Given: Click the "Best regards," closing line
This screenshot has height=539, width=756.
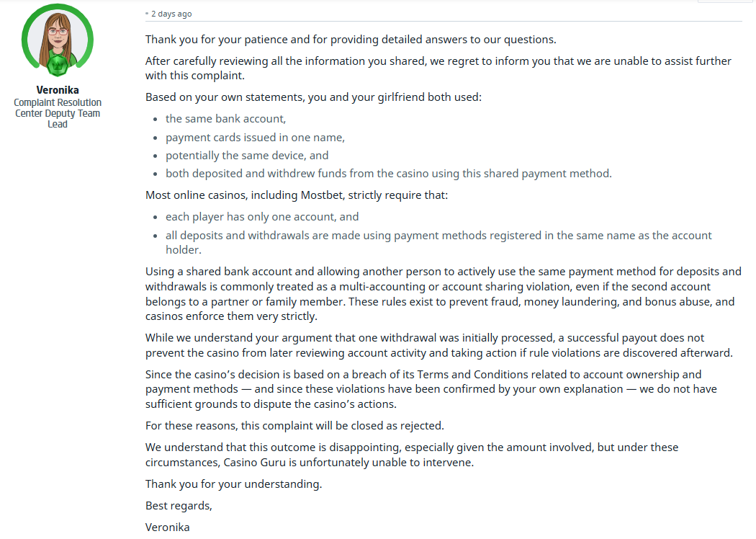Looking at the screenshot, I should coord(179,505).
